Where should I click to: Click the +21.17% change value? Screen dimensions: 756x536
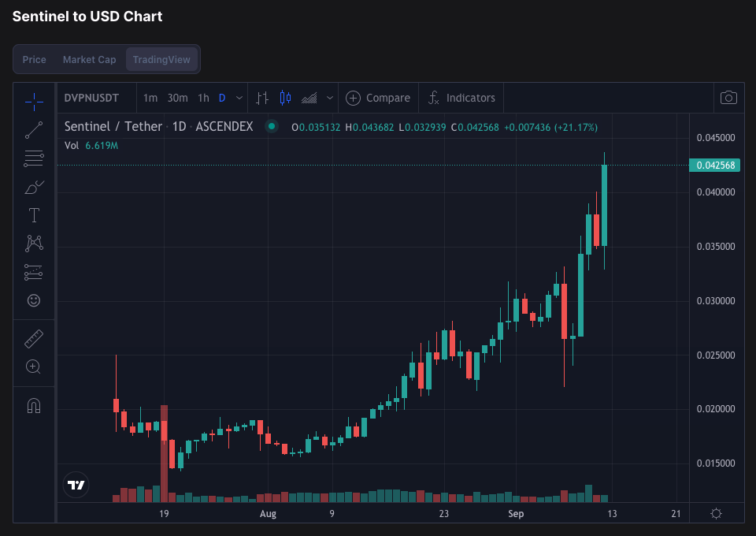click(x=576, y=128)
